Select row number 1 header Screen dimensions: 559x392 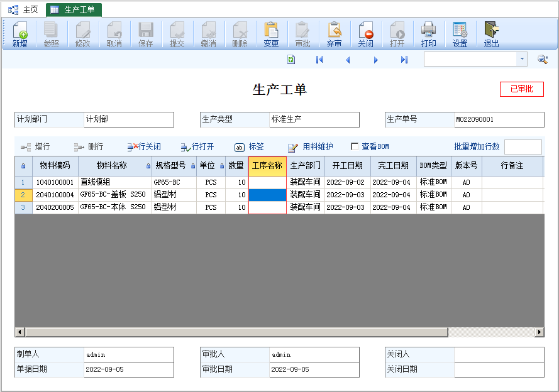(x=23, y=182)
